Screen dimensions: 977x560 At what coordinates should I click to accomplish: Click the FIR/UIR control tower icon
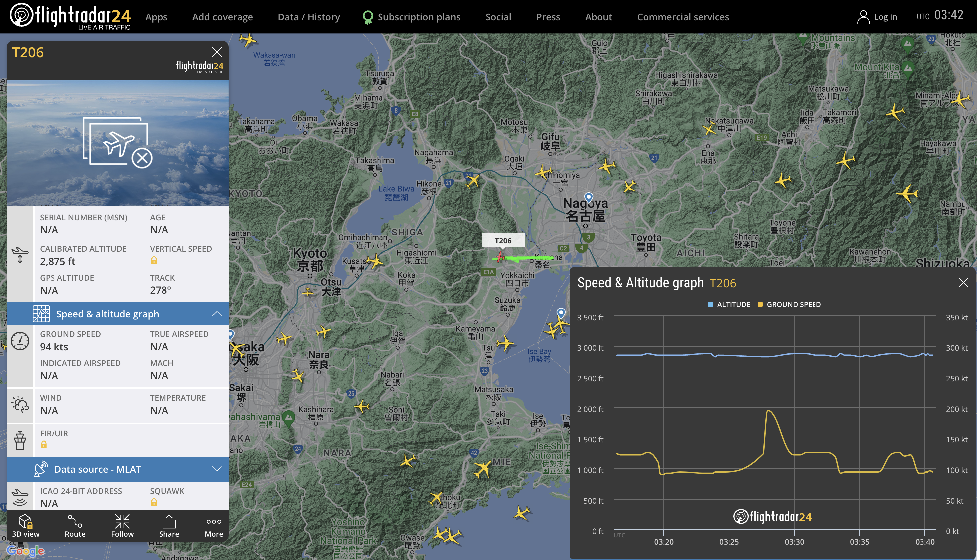pyautogui.click(x=20, y=440)
